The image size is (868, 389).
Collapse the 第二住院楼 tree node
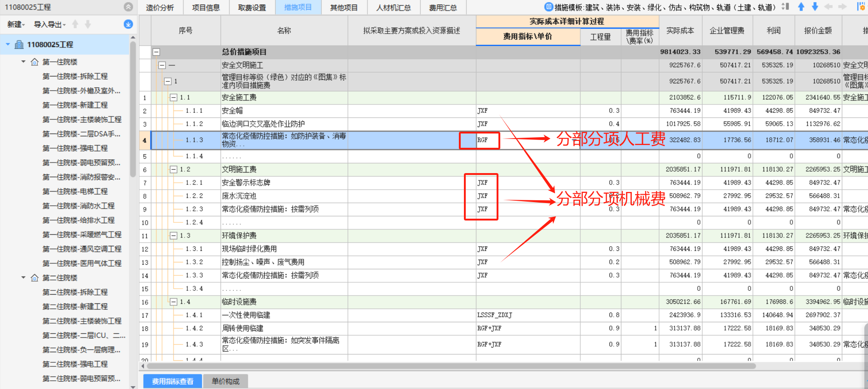(23, 278)
